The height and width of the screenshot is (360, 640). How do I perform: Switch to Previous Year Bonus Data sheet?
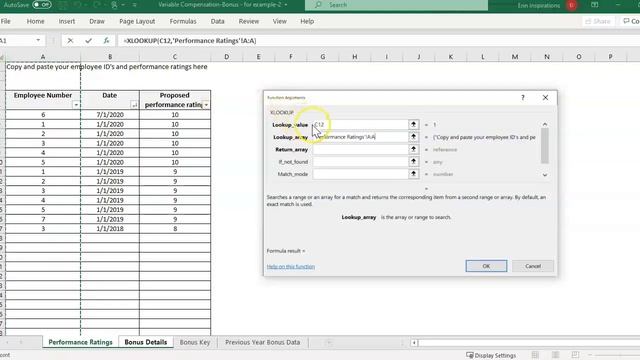[262, 342]
